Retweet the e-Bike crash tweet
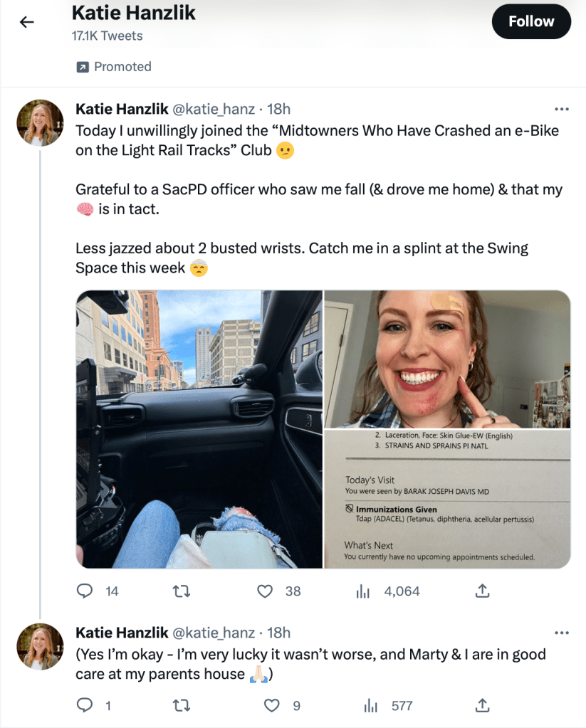 pyautogui.click(x=181, y=591)
